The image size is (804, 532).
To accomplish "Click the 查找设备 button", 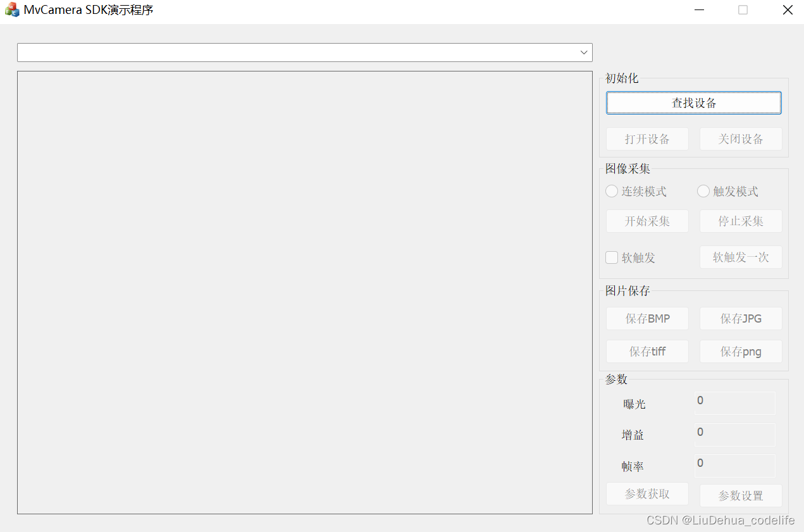I will (694, 103).
